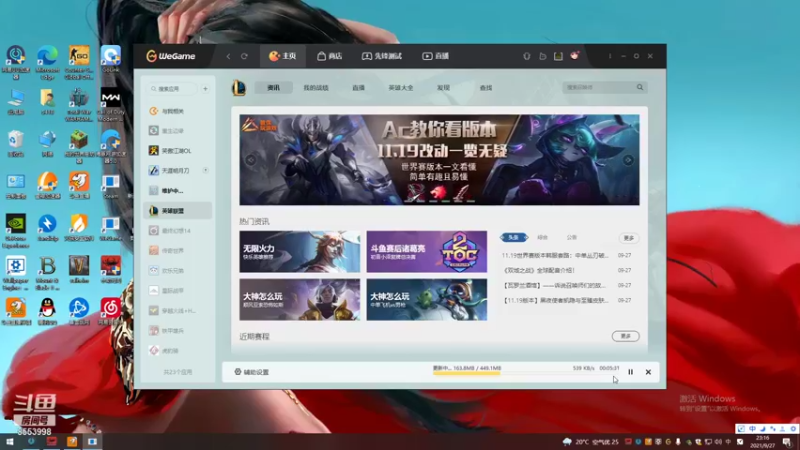Pause the game update download

tap(631, 372)
